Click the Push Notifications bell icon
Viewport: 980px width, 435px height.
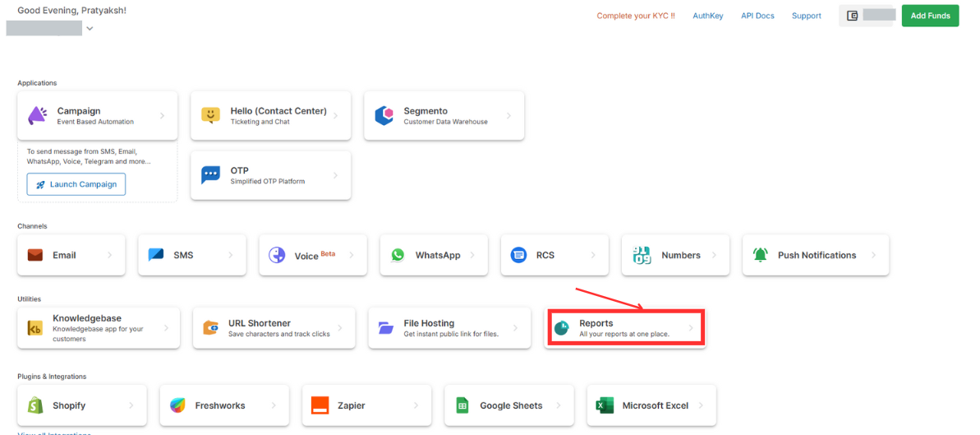pos(761,256)
